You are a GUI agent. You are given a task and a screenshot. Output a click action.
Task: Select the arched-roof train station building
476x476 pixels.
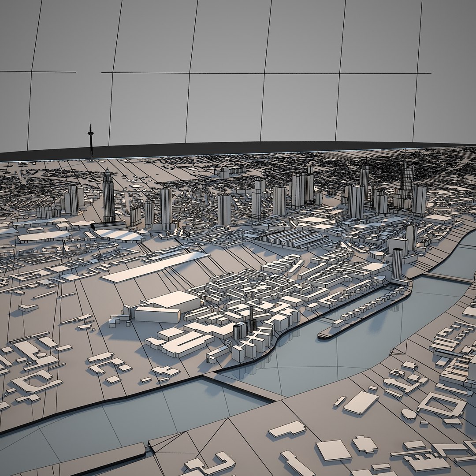click(x=292, y=239)
